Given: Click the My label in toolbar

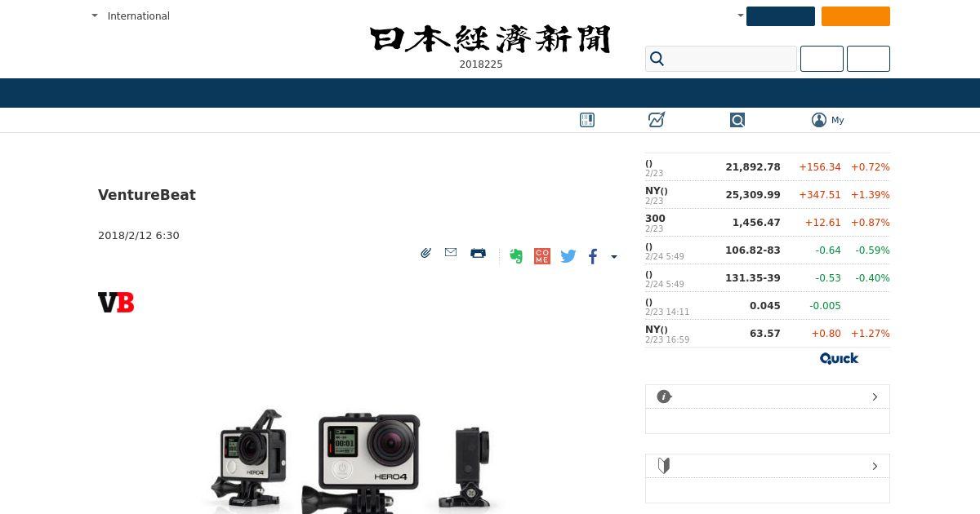Looking at the screenshot, I should 838,120.
